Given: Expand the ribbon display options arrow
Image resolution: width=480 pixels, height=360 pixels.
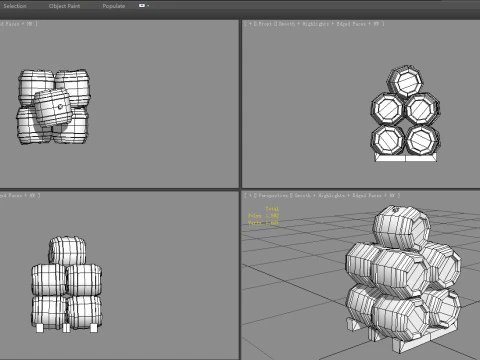Looking at the screenshot, I should (148, 6).
